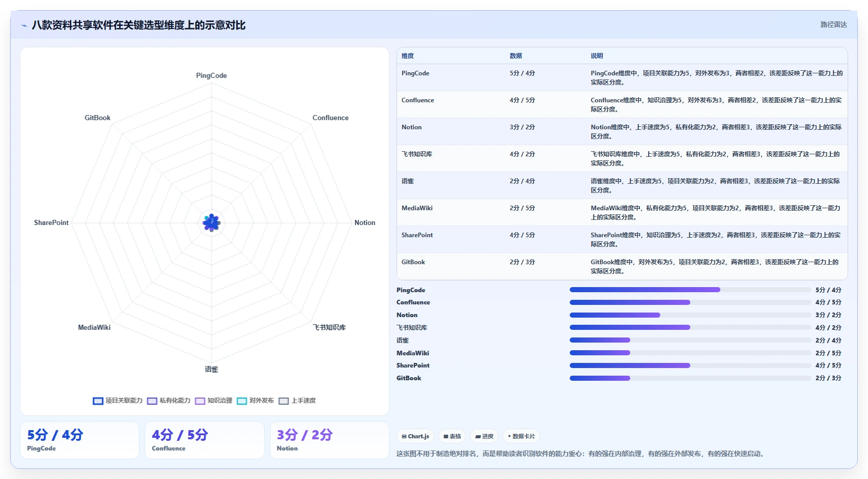Click the 语雀 axis label on radar chart

pos(211,370)
